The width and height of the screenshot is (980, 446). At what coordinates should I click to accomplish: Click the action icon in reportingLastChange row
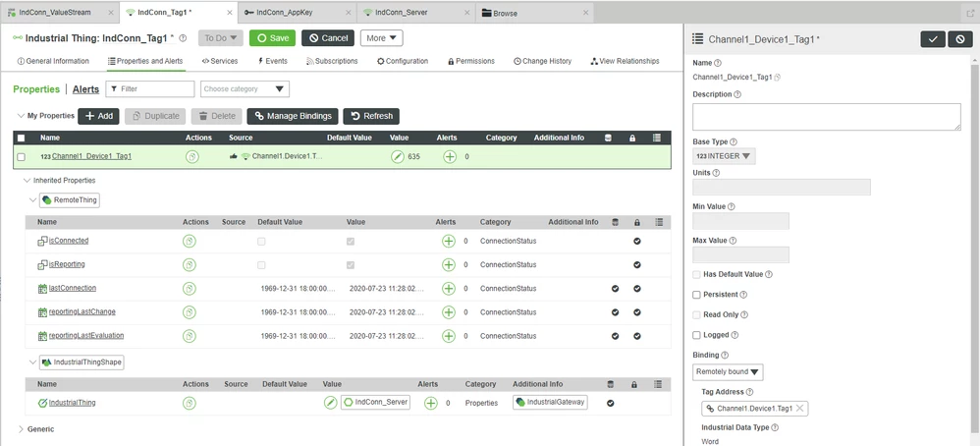click(x=190, y=312)
